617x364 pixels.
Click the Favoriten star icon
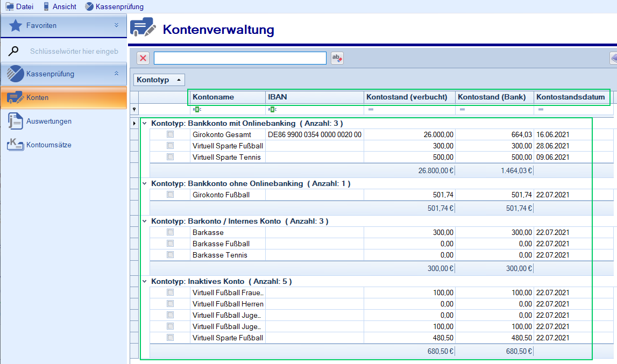pyautogui.click(x=16, y=25)
